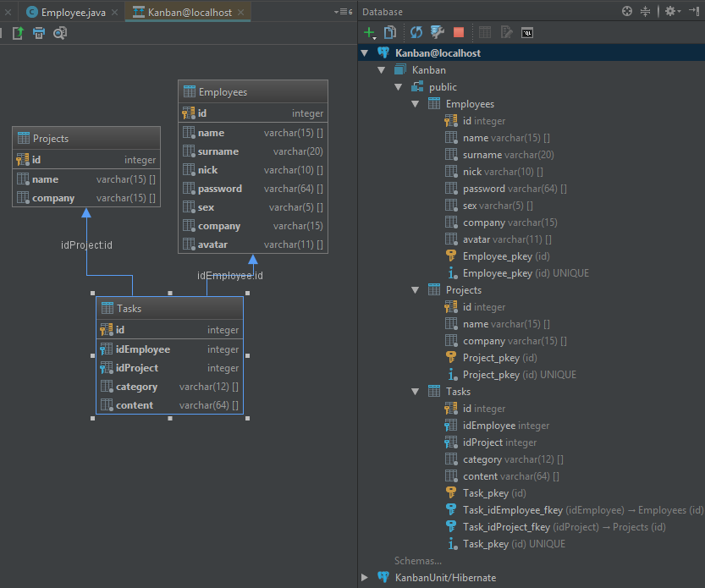Open the database console QL icon

click(x=527, y=33)
